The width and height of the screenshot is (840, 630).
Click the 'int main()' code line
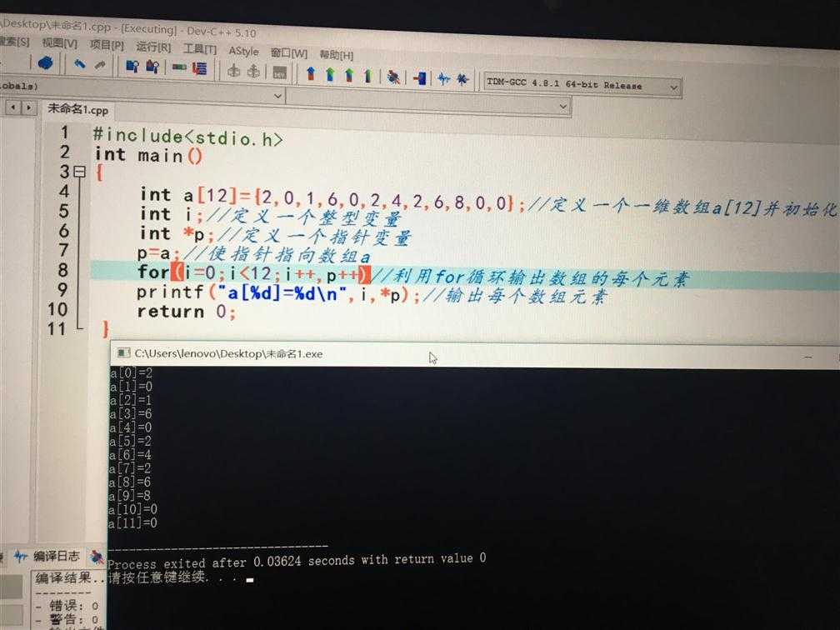pos(148,155)
